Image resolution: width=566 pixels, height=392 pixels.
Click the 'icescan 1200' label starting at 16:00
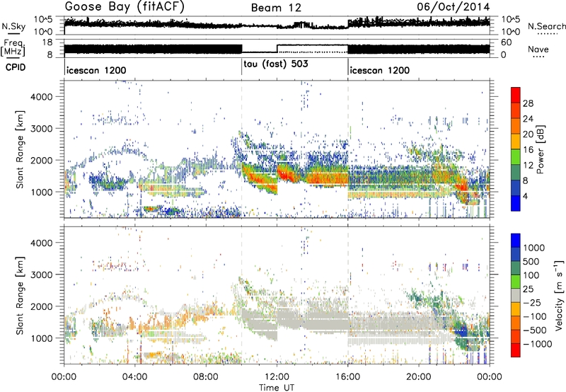(x=380, y=70)
